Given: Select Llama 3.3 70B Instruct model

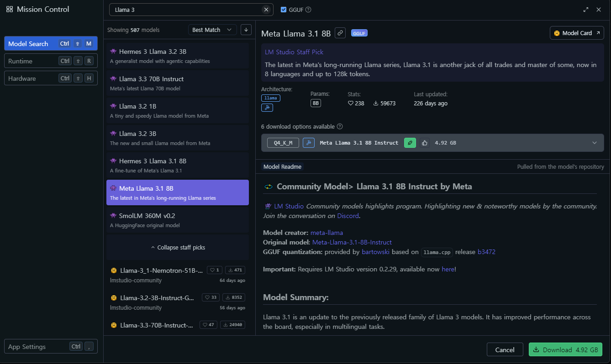Looking at the screenshot, I should pos(178,83).
